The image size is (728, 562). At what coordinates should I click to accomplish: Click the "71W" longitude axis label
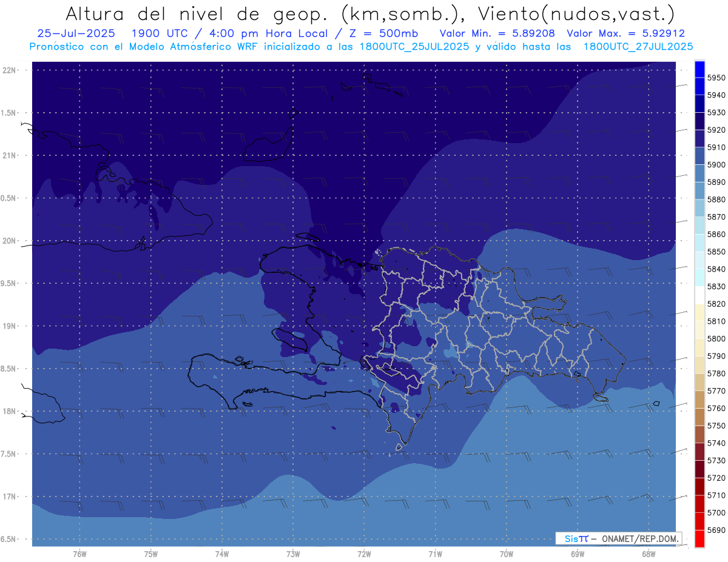tap(435, 554)
